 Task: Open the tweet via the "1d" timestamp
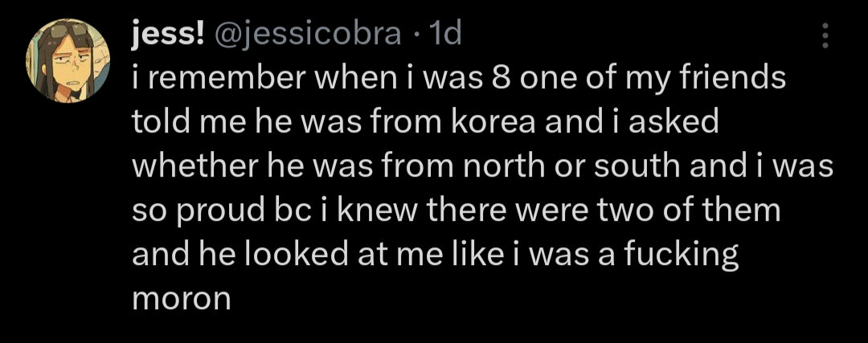[445, 33]
